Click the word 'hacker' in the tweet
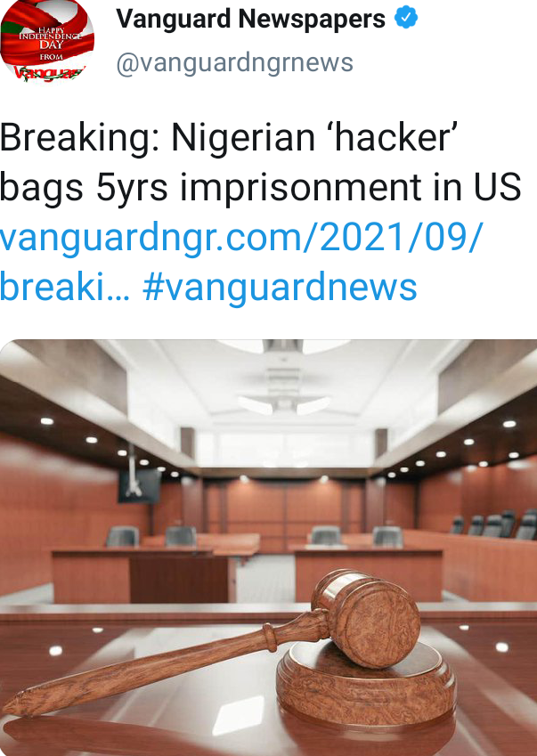Viewport: 537px width, 756px height. point(393,137)
